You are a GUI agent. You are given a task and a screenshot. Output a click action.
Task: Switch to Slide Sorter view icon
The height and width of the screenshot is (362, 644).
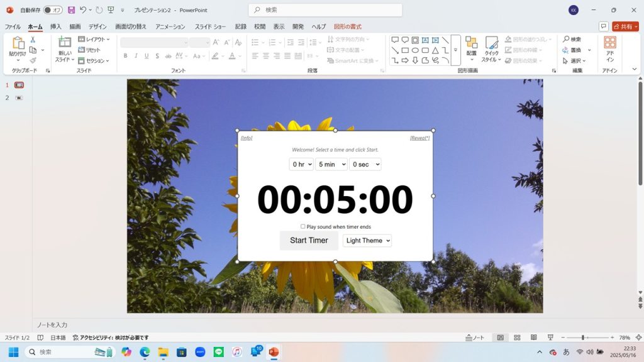pyautogui.click(x=517, y=337)
